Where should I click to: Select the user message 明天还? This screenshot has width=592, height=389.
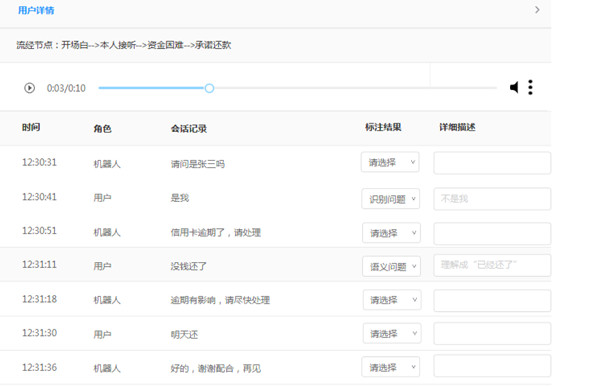point(184,335)
